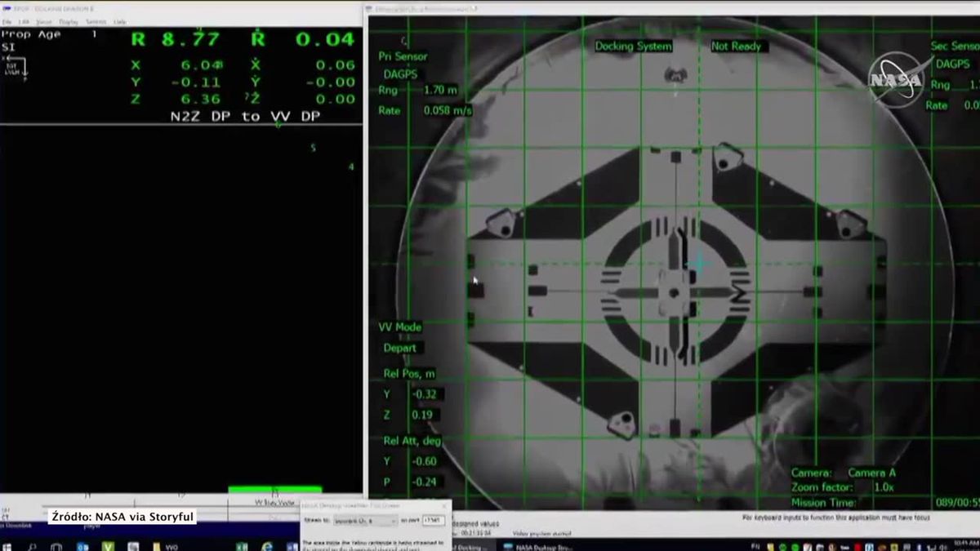980x551 pixels.
Task: Open the Display menu
Action: [x=69, y=20]
